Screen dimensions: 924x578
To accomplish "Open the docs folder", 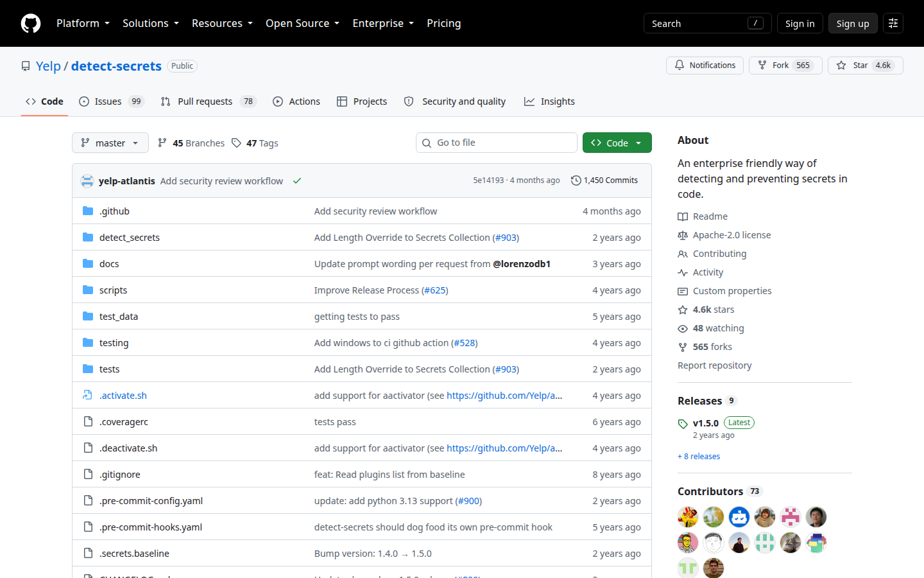I will (109, 264).
